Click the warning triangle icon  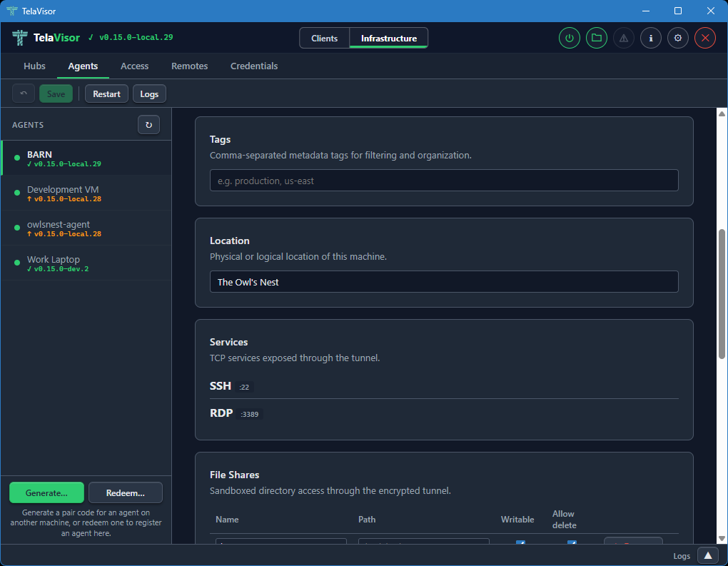[624, 38]
